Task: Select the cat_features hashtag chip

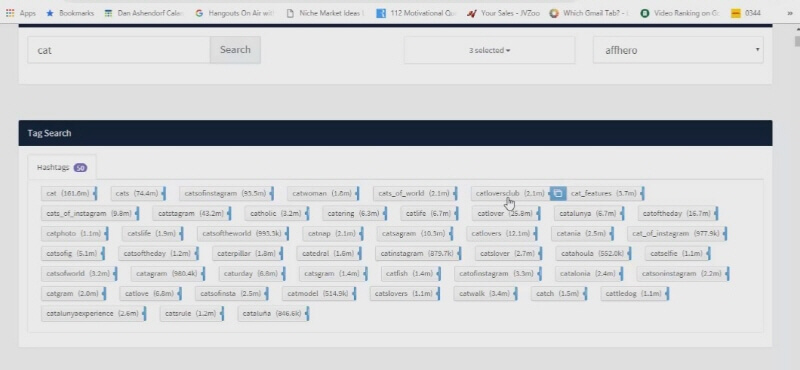Action: tap(605, 193)
